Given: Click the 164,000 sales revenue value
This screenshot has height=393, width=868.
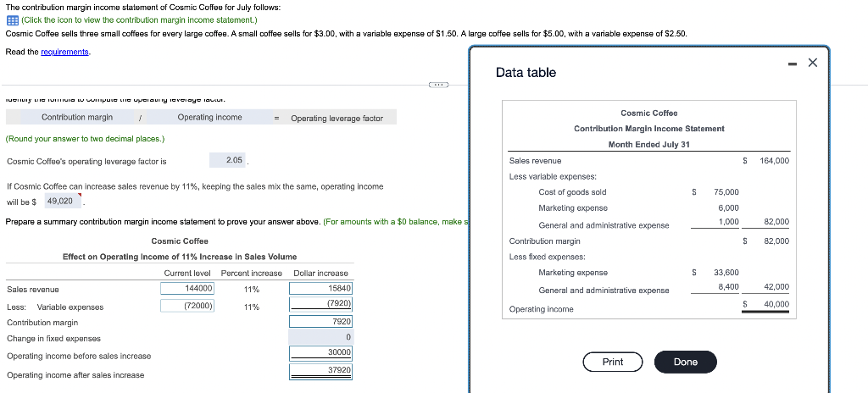Looking at the screenshot, I should click(774, 161).
